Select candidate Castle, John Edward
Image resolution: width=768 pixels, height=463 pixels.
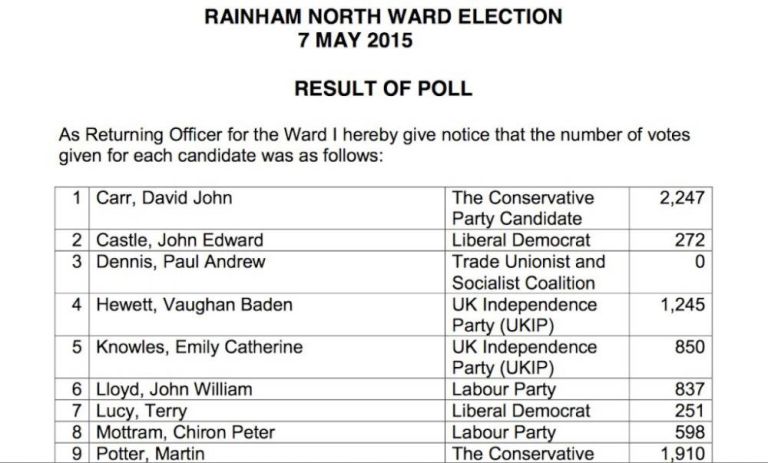(x=180, y=240)
